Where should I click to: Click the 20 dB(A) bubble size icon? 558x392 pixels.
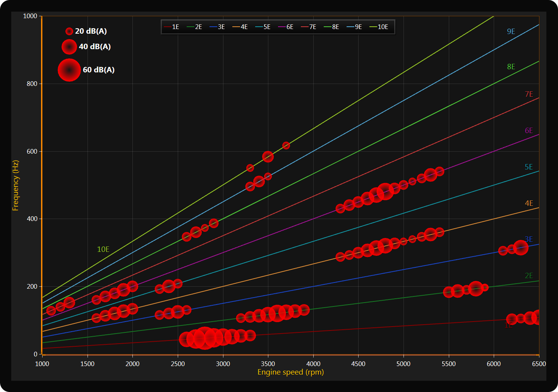click(69, 31)
